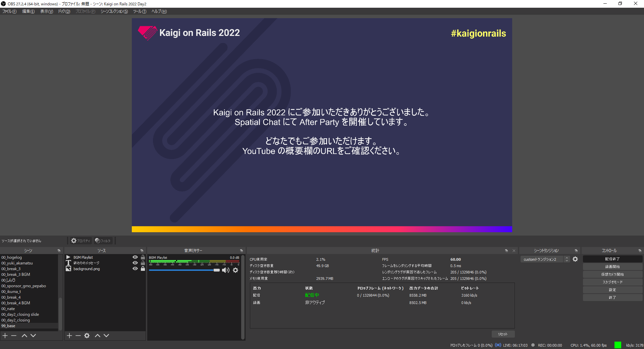The height and width of the screenshot is (349, 644).
Task: Lock the BGM Playlist source
Action: coord(143,257)
